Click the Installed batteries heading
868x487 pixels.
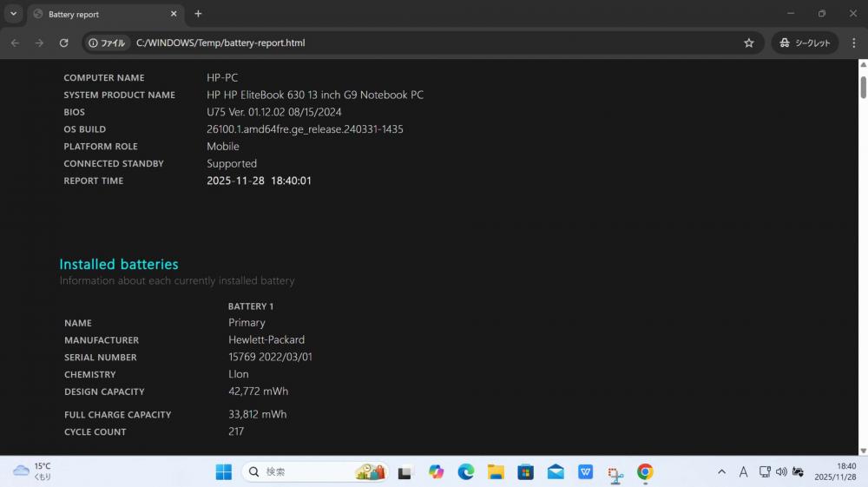pyautogui.click(x=118, y=264)
